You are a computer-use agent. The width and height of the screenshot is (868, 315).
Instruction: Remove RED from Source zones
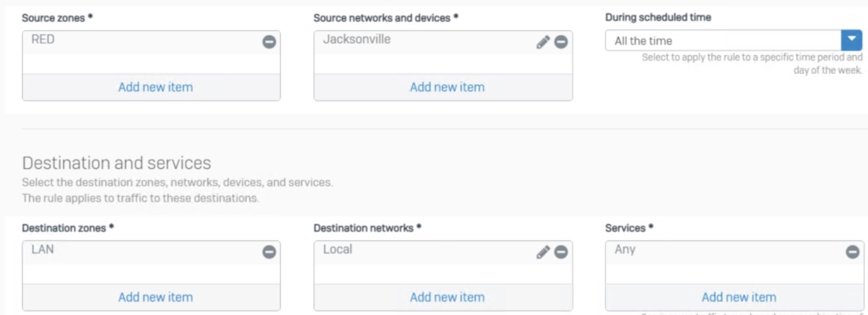(x=269, y=42)
